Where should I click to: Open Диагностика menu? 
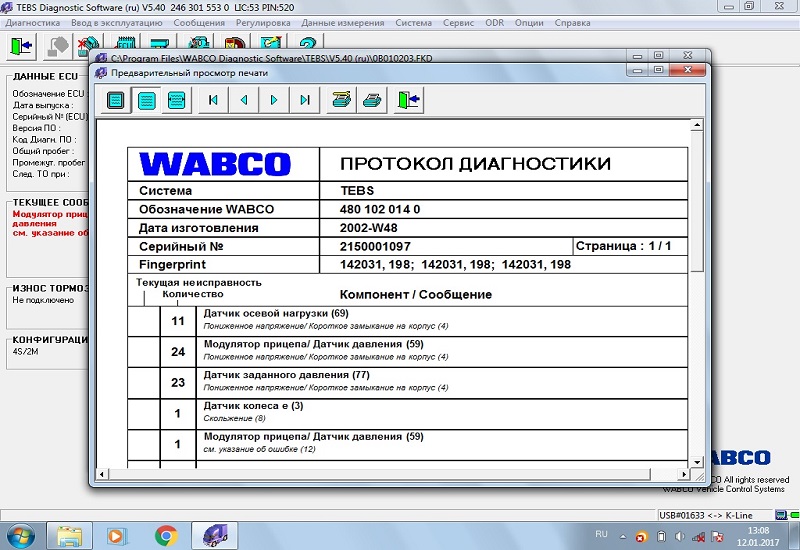tap(33, 23)
